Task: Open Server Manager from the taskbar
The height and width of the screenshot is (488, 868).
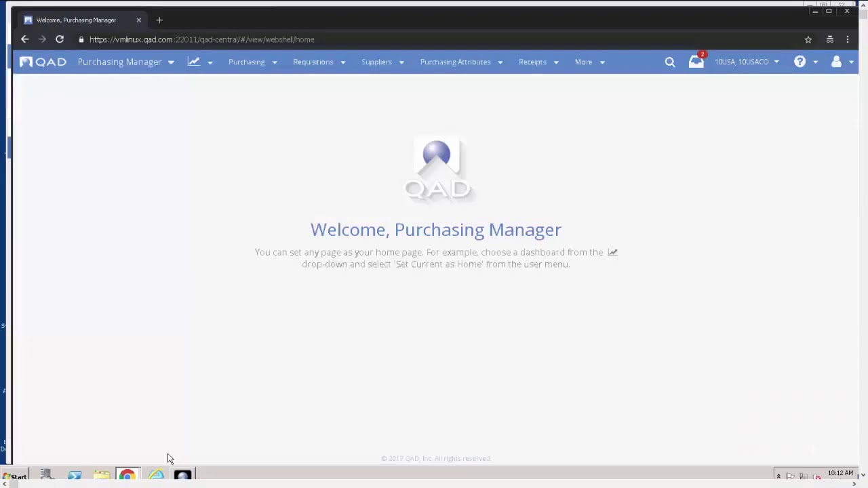Action: [x=47, y=475]
